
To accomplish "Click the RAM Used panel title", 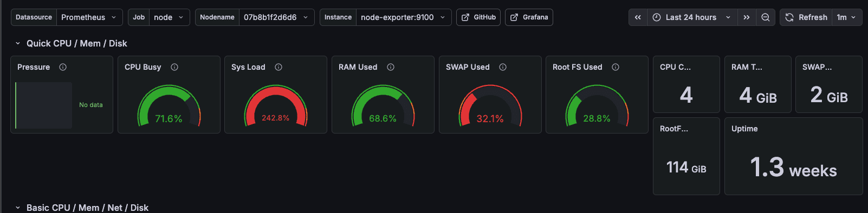I will tap(358, 67).
